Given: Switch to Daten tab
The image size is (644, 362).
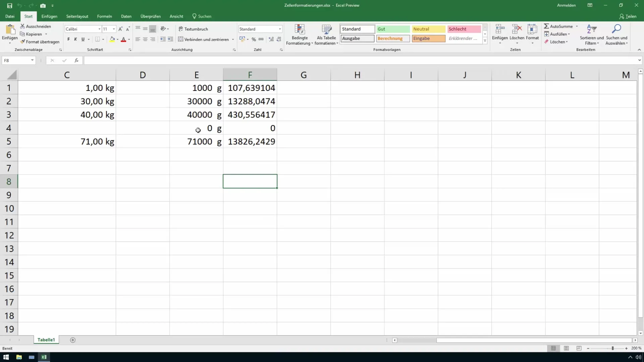Looking at the screenshot, I should [126, 16].
